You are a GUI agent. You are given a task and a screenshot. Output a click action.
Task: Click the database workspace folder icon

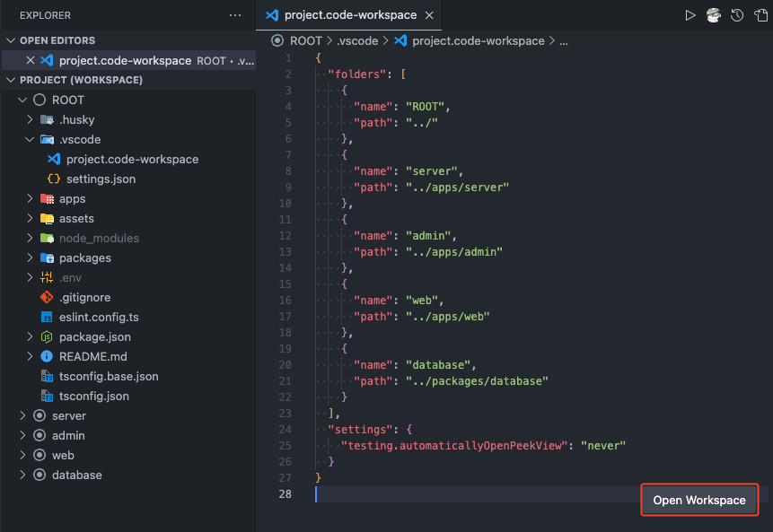point(40,475)
